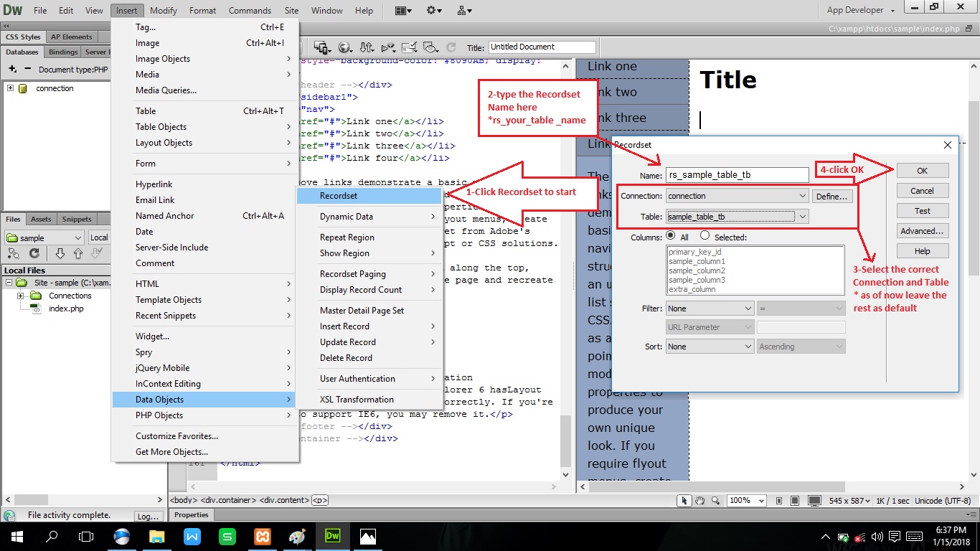
Task: Open the Multiscreen preview icon
Action: 322,47
